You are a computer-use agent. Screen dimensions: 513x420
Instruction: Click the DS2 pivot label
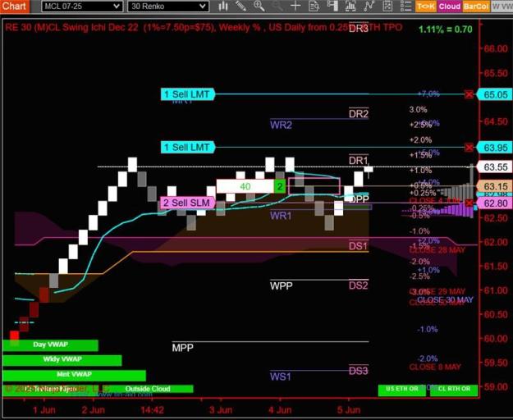[x=359, y=285]
